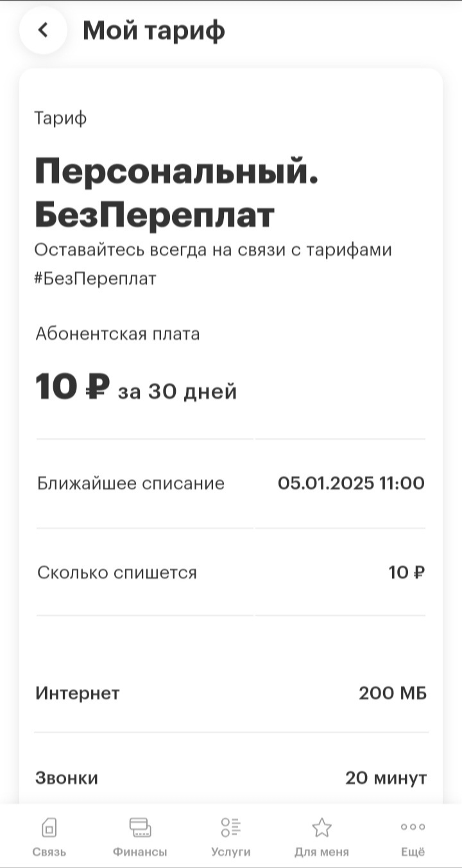Open the Услуги list icon
462x868 pixels.
click(230, 827)
